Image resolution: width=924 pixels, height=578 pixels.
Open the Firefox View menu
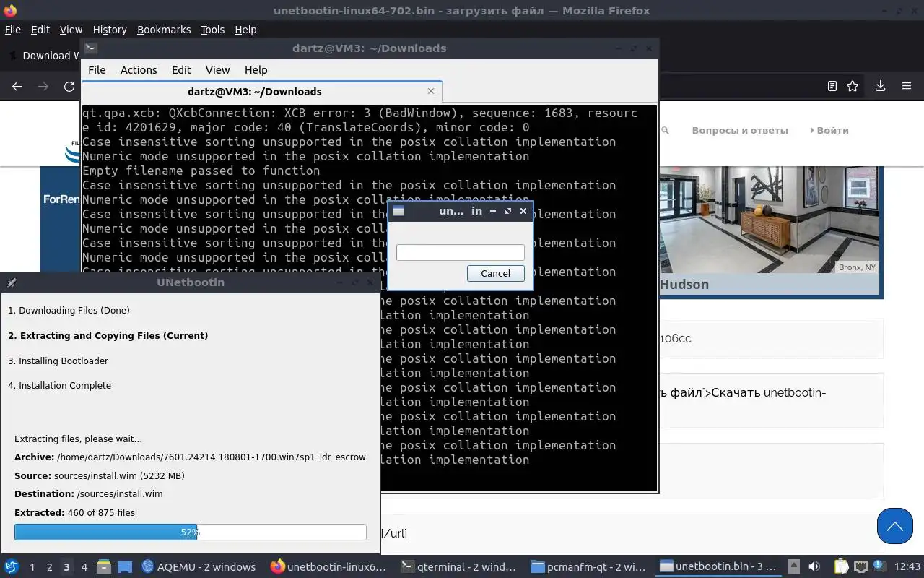click(x=71, y=30)
